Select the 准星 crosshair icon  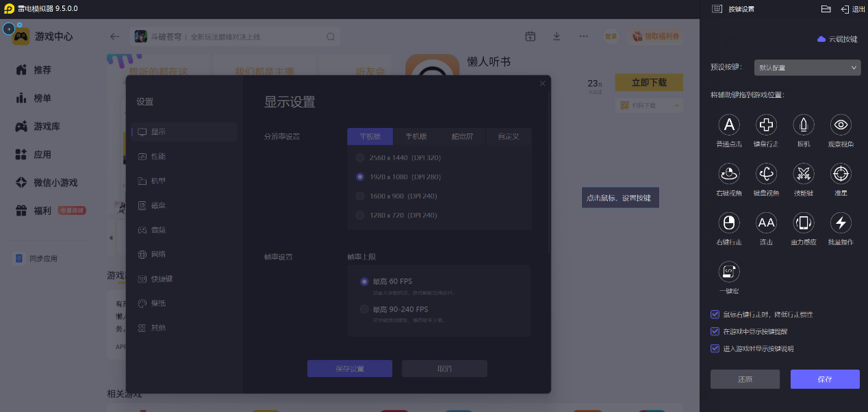(841, 174)
